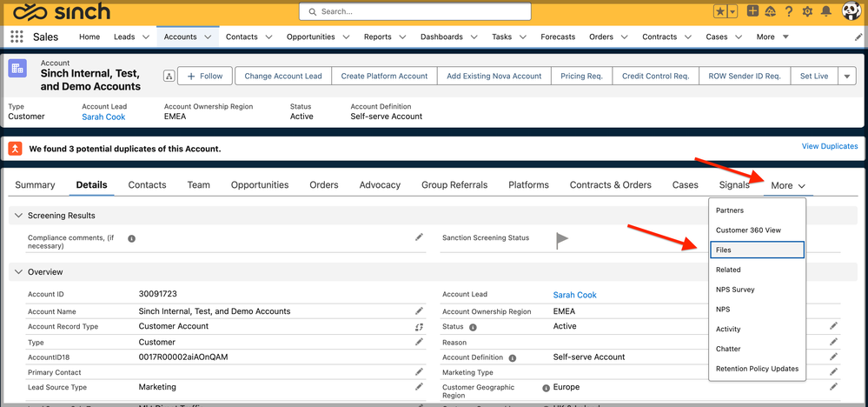Select Activity from the More menu
The width and height of the screenshot is (868, 407).
click(x=757, y=329)
